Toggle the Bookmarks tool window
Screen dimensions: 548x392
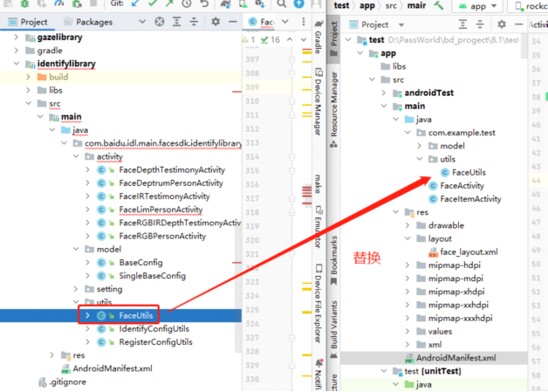(x=333, y=260)
